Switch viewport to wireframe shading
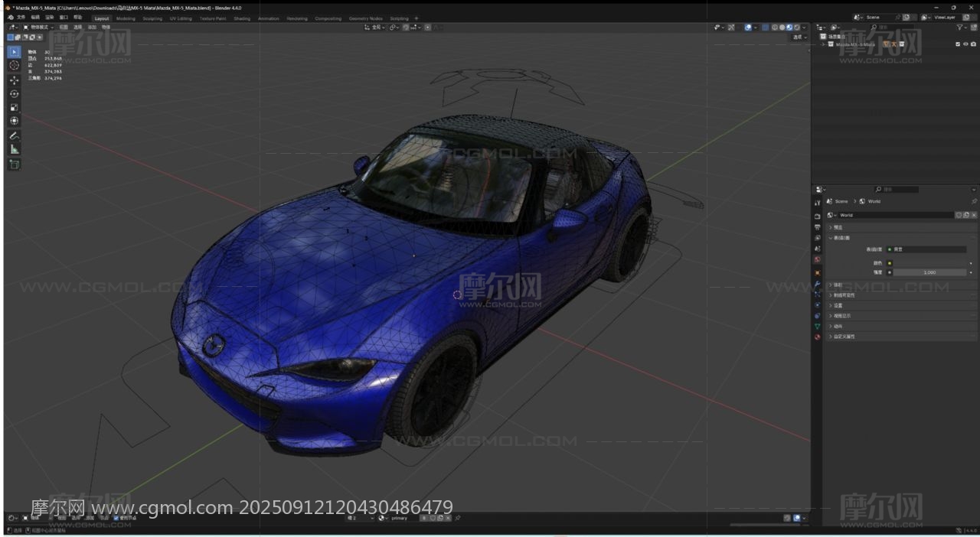The height and width of the screenshot is (537, 980). [x=775, y=28]
